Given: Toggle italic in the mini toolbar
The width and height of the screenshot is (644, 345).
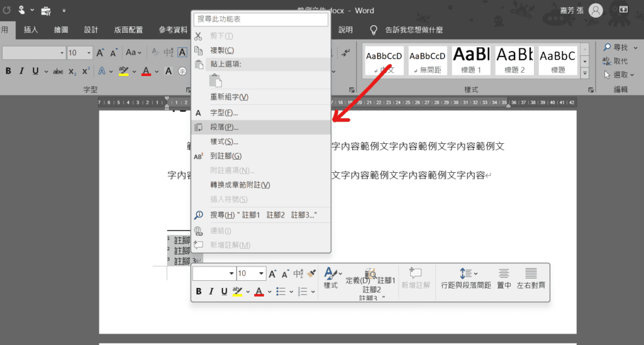Looking at the screenshot, I should point(211,292).
